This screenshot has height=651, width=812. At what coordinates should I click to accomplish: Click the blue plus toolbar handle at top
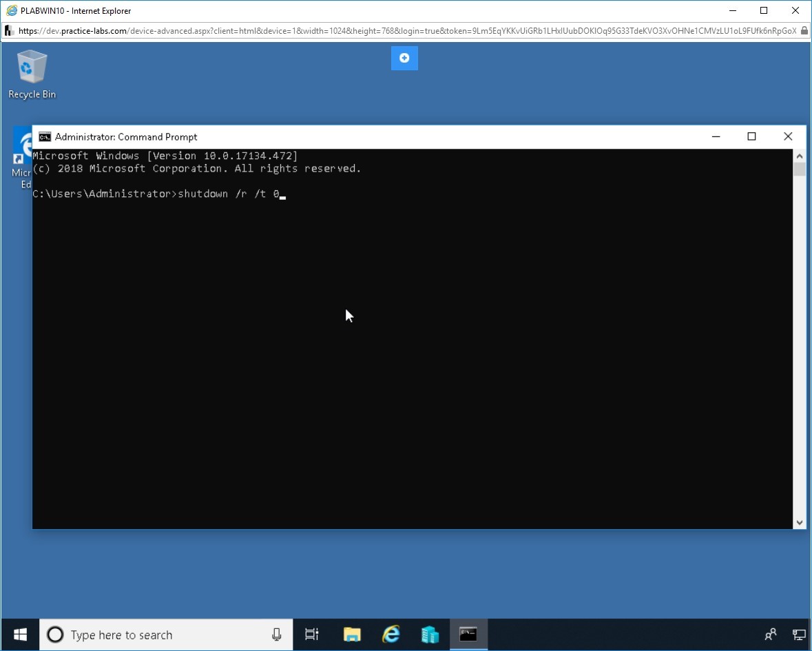coord(404,58)
